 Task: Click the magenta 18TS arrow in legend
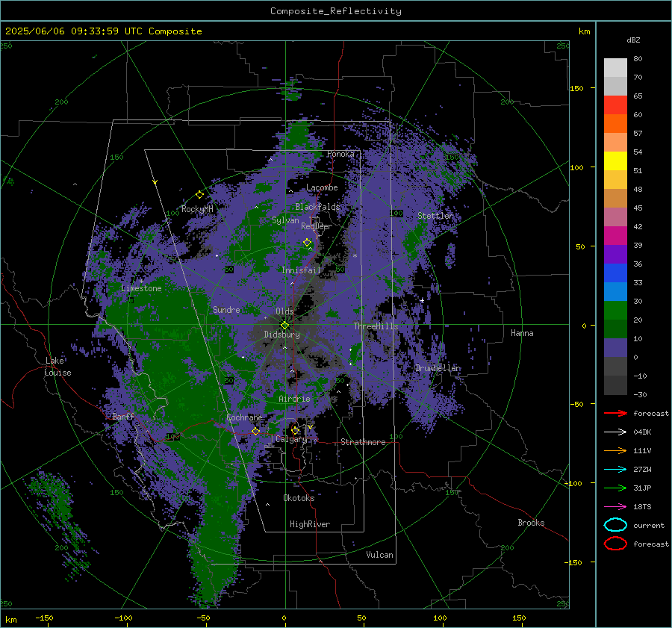click(615, 507)
